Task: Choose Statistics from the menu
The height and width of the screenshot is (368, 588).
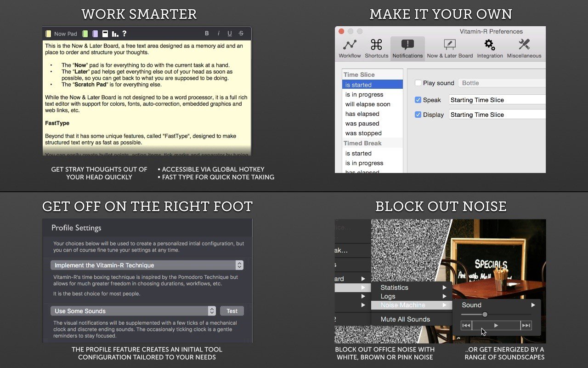Action: tap(394, 287)
